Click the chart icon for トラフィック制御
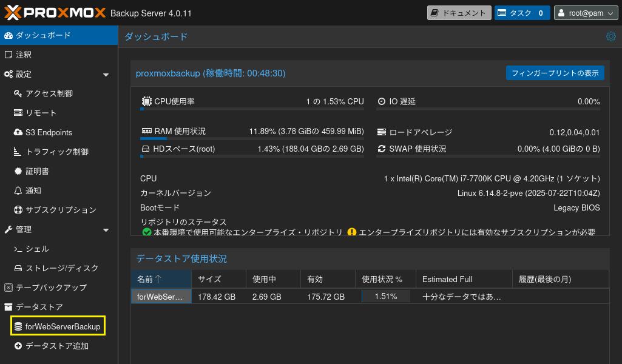The height and width of the screenshot is (364, 622). (x=18, y=152)
